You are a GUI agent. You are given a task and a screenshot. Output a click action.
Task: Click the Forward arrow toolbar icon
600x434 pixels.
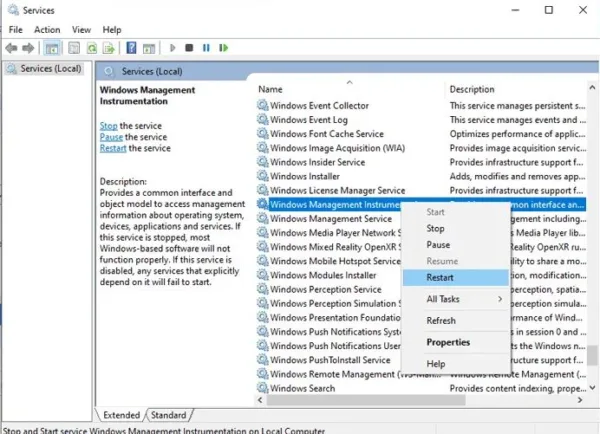pos(28,48)
